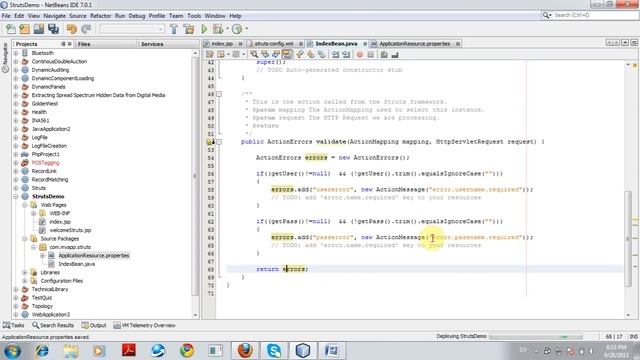Click the editor Forward navigation icon
The height and width of the screenshot is (360, 640).
coord(236,54)
